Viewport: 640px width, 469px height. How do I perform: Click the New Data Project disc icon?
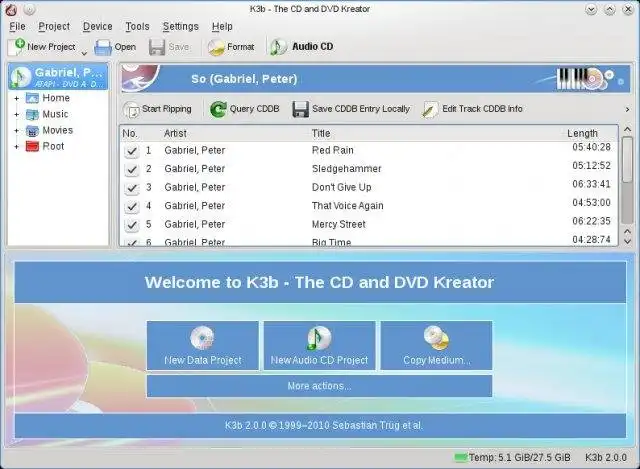point(202,338)
